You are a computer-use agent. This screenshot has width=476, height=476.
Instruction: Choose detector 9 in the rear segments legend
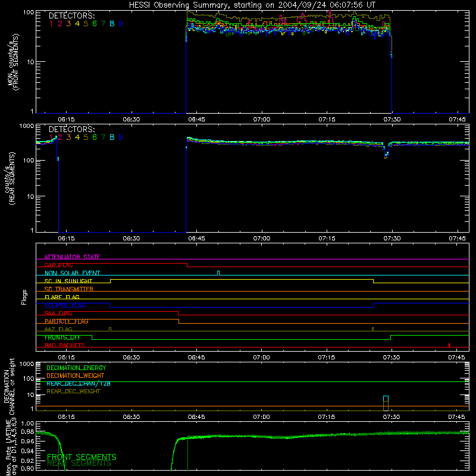121,137
